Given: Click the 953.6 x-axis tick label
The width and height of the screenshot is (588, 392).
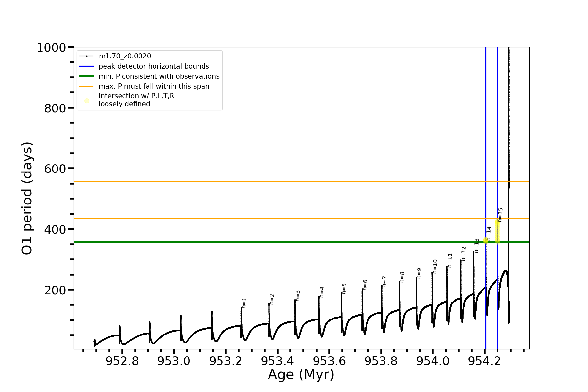Looking at the screenshot, I should tap(329, 361).
